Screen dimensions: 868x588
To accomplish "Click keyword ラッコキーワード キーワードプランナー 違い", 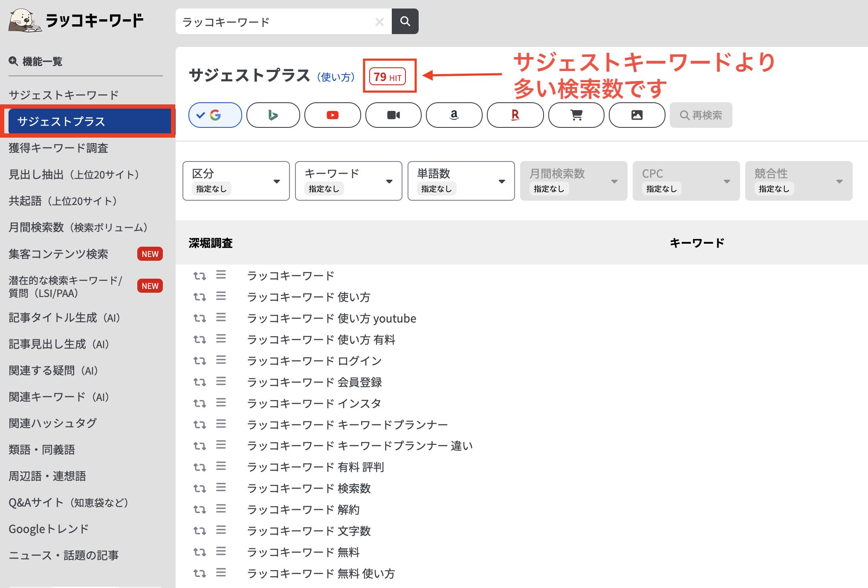I will pyautogui.click(x=360, y=446).
